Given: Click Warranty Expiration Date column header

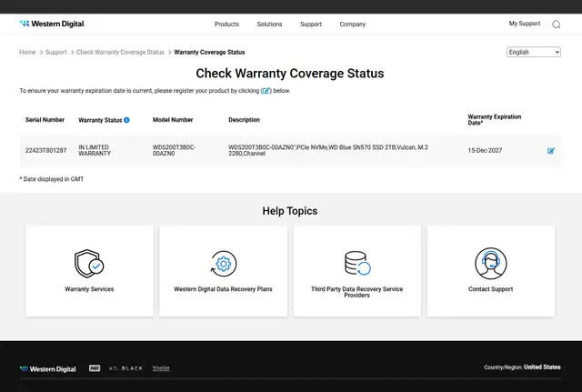Looking at the screenshot, I should 495,119.
